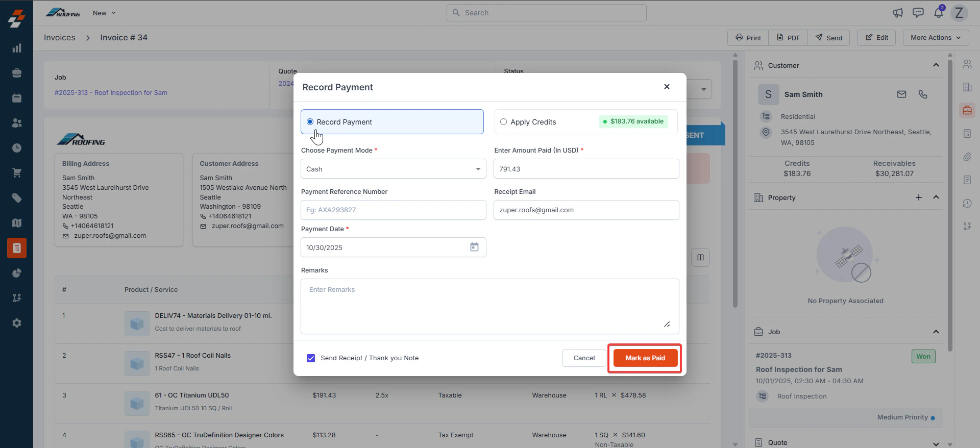Go to Invoices breadcrumb
This screenshot has height=448, width=980.
point(59,38)
